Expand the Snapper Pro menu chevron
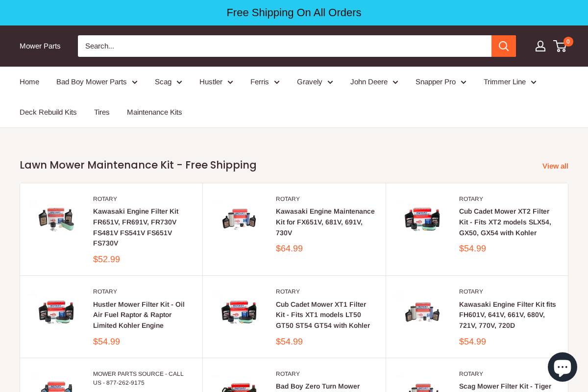The height and width of the screenshot is (392, 588). pos(464,82)
